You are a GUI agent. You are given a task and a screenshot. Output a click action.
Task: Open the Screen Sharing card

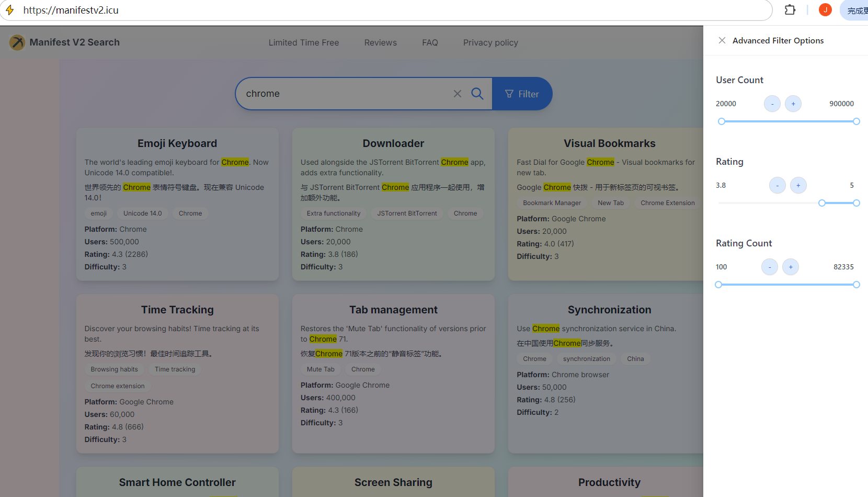[x=393, y=482]
